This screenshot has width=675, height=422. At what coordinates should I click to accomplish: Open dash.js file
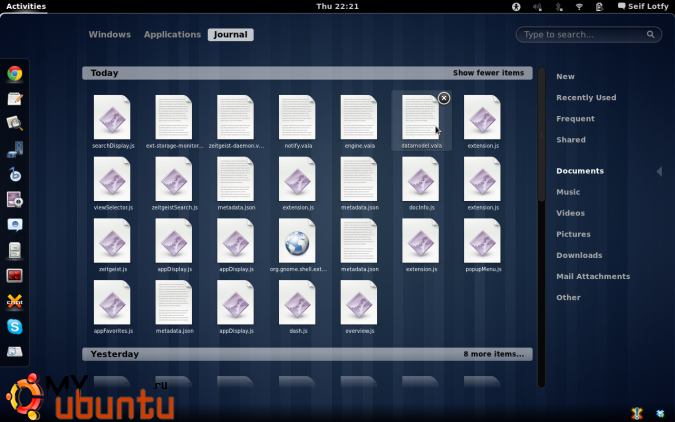(297, 307)
